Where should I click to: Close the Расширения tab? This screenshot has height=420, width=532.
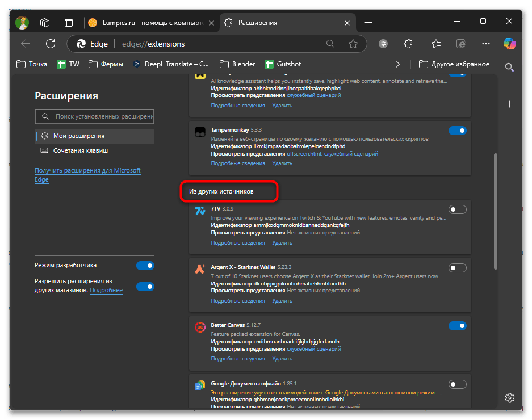[347, 23]
